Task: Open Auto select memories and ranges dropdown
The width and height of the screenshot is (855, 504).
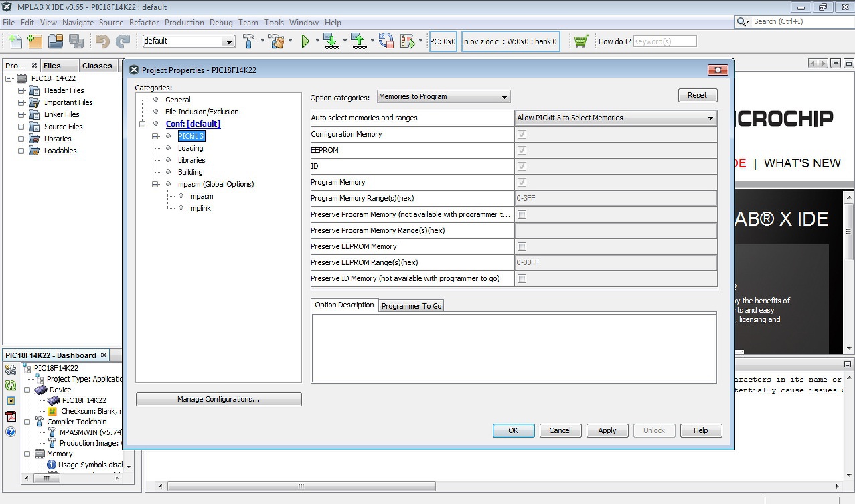Action: tap(615, 118)
